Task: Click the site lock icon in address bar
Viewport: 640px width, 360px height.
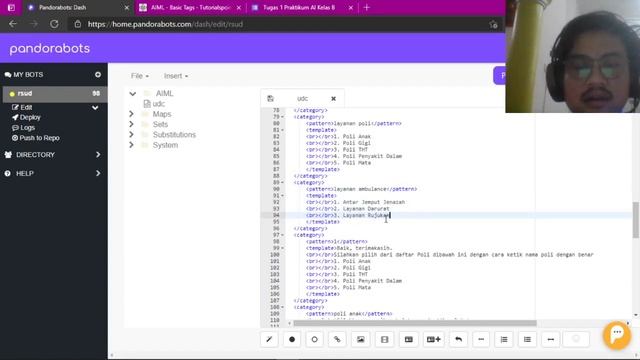Action: pos(78,24)
